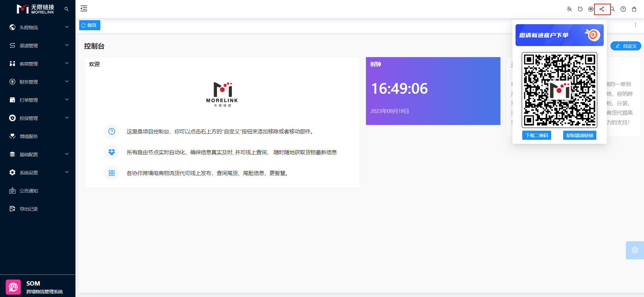Click the 自定义 customize button
This screenshot has width=644, height=297.
click(626, 46)
